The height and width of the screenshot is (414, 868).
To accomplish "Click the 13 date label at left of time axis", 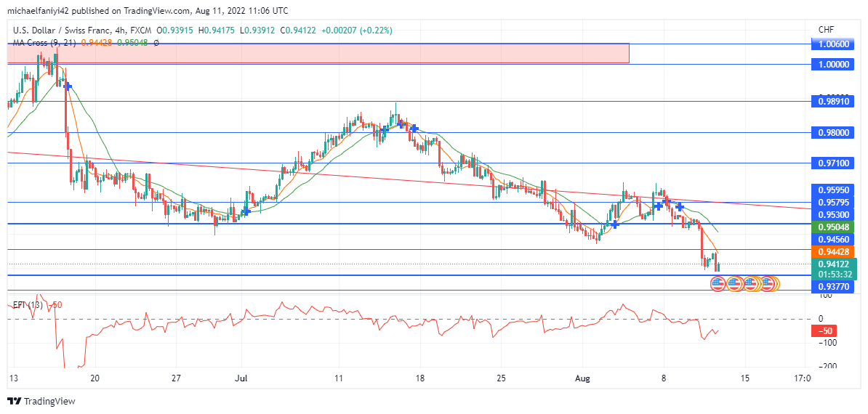I will (12, 378).
